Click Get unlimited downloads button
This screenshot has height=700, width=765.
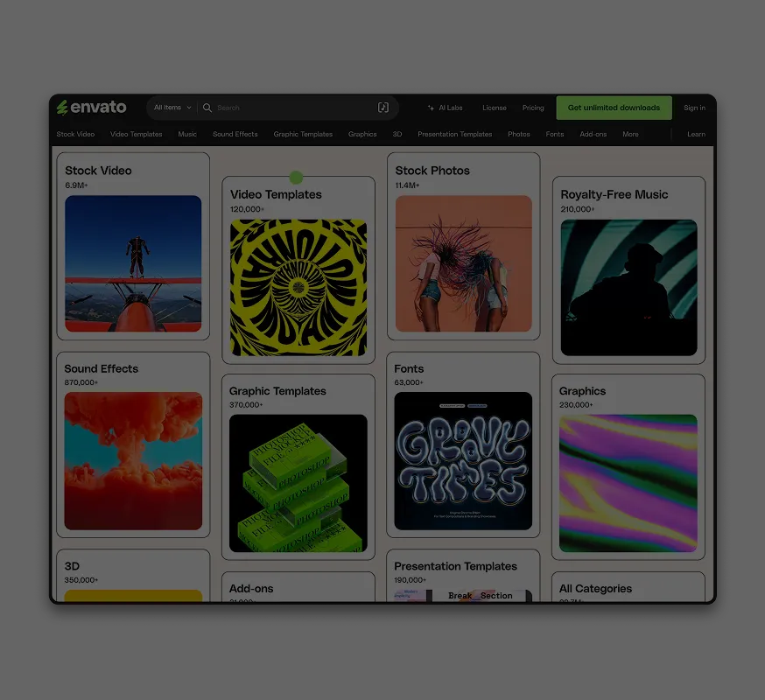pos(614,108)
